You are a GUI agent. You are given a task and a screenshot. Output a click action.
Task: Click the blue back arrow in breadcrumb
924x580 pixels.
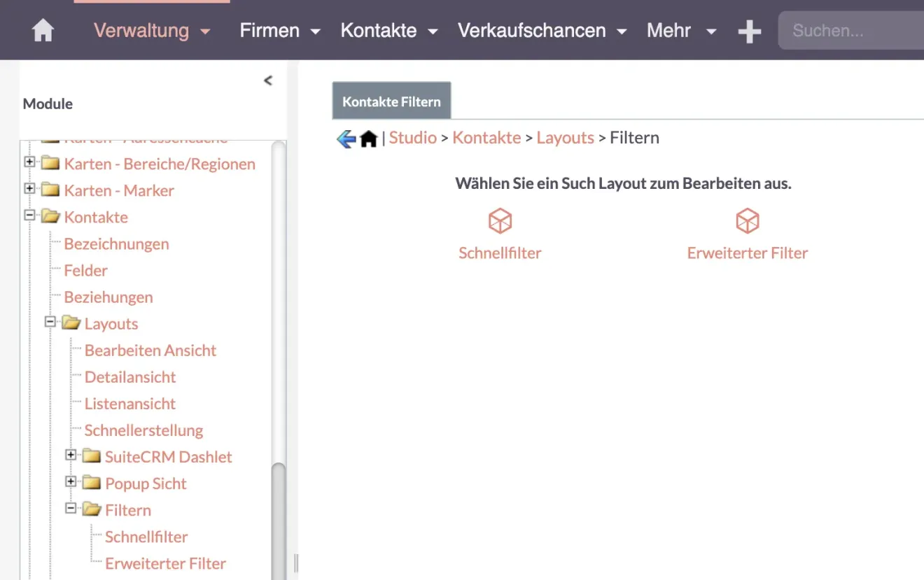click(346, 139)
